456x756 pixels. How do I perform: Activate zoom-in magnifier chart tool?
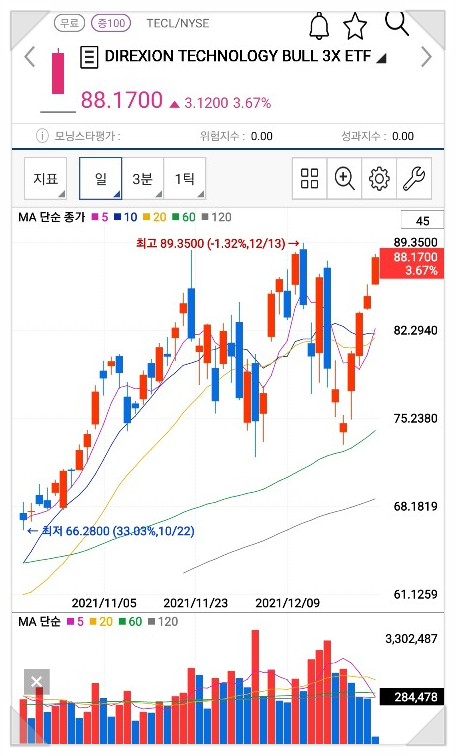(x=344, y=178)
